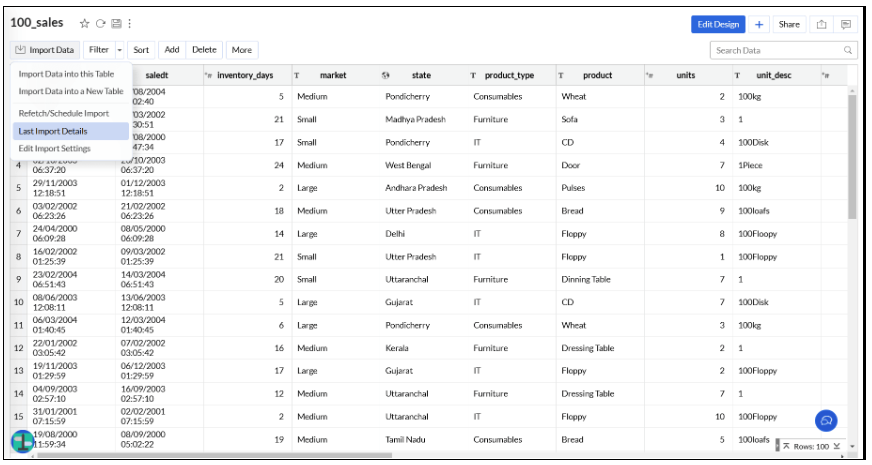Click the units column number type icon
This screenshot has height=465, width=872.
[650, 76]
